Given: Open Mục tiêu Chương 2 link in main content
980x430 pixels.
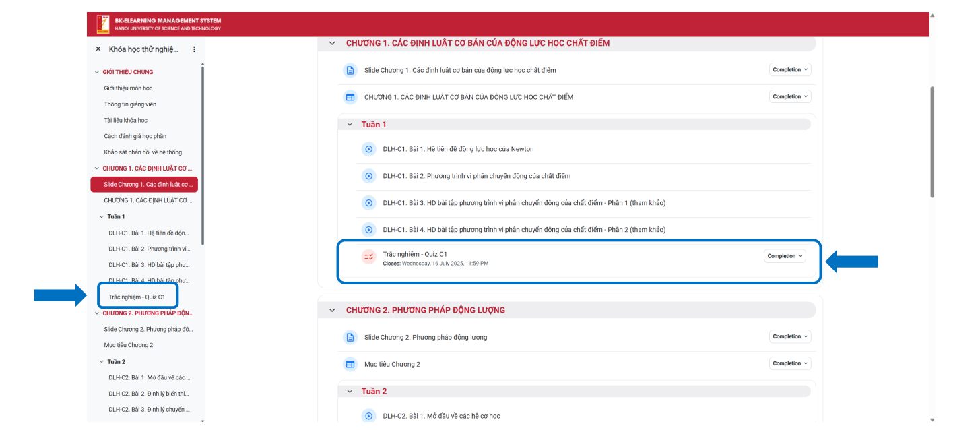Looking at the screenshot, I should click(392, 364).
